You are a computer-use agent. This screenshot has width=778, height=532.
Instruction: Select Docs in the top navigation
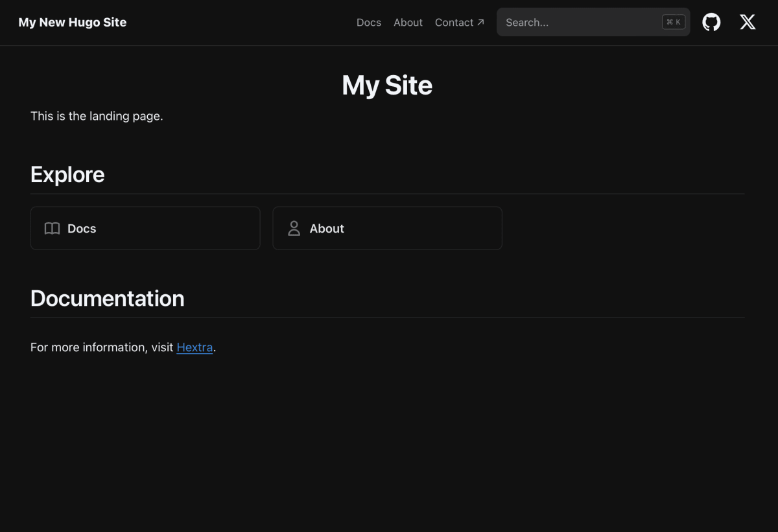(x=368, y=22)
